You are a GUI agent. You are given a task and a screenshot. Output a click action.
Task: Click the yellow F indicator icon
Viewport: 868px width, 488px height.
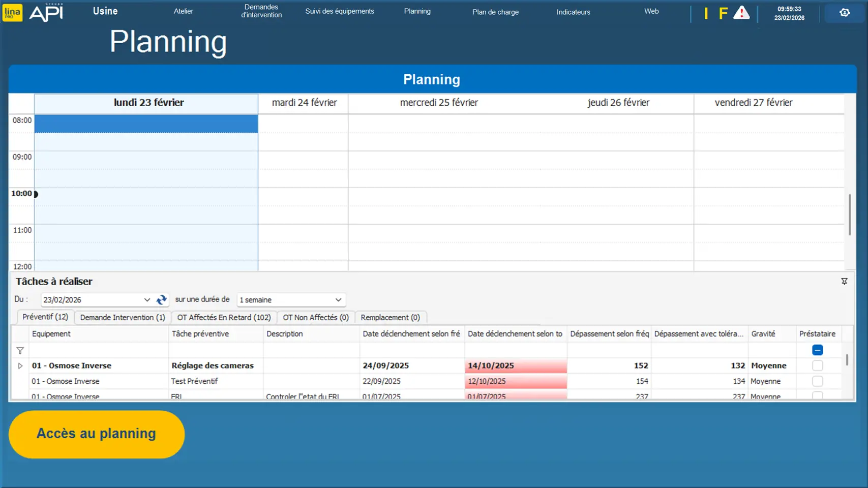(x=723, y=13)
